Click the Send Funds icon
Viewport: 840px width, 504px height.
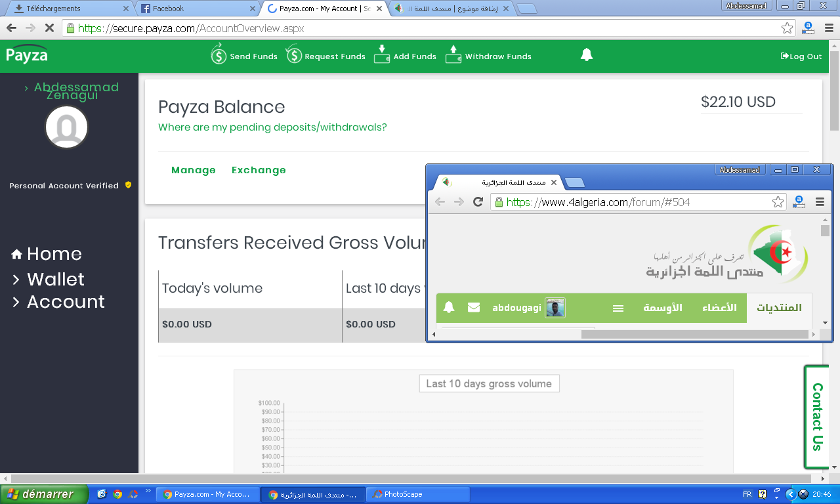219,55
